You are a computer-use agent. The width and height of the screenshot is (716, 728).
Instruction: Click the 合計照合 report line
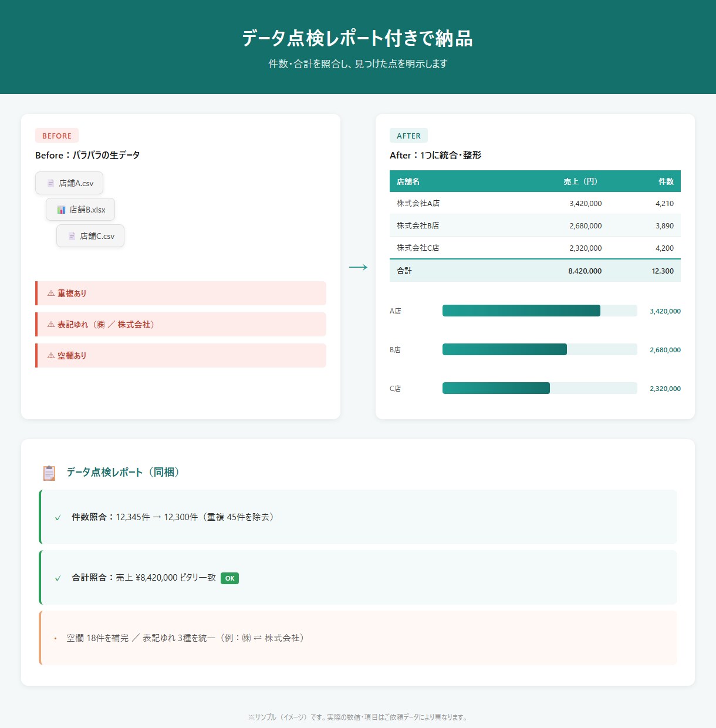(358, 578)
